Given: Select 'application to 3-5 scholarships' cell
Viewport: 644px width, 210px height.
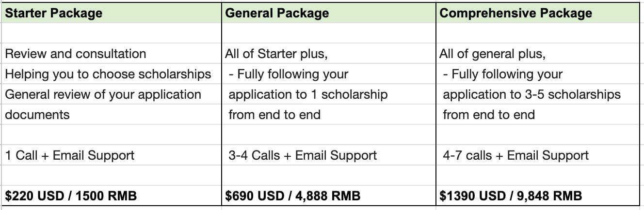Looking at the screenshot, I should click(x=531, y=94).
